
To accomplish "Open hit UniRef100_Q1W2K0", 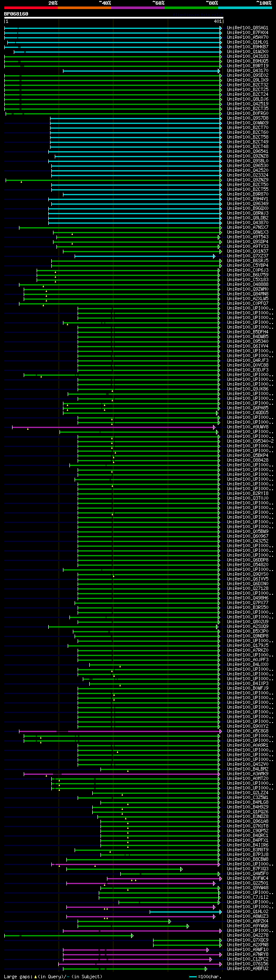I will click(x=248, y=52).
